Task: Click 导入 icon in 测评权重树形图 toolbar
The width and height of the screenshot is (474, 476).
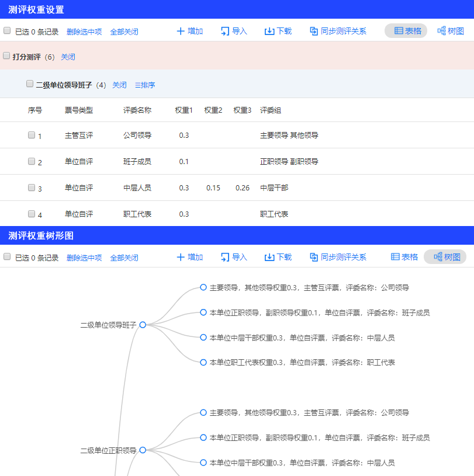Action: [225, 257]
